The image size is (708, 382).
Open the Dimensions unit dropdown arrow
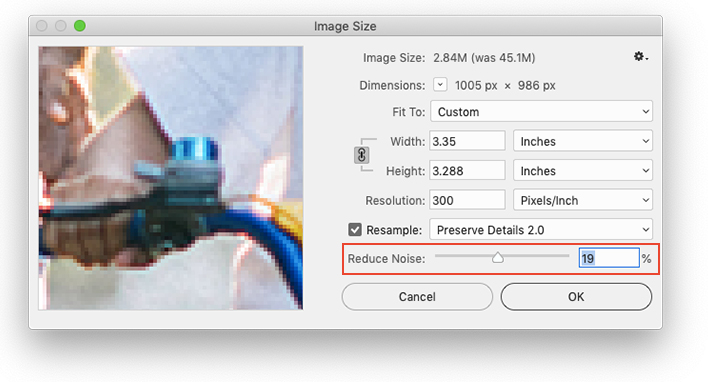tap(440, 85)
